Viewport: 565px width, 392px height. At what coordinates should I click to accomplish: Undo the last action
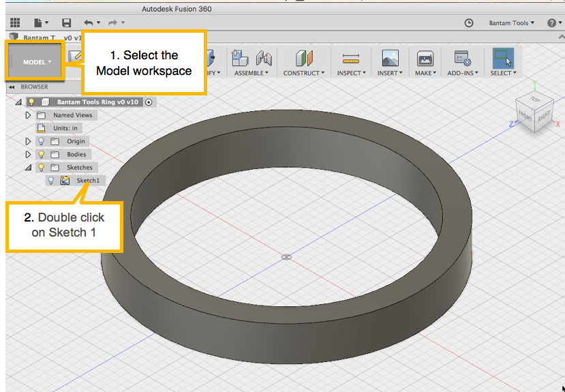[x=89, y=22]
